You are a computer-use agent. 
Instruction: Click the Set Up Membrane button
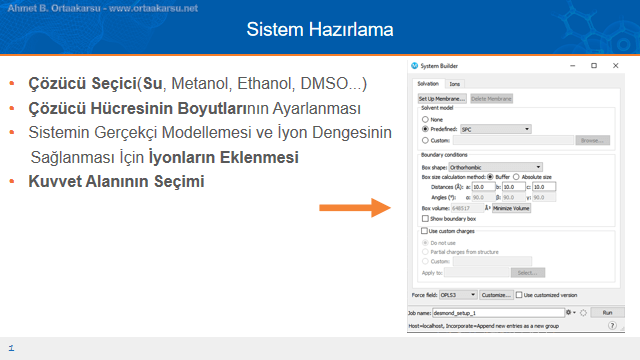click(442, 99)
